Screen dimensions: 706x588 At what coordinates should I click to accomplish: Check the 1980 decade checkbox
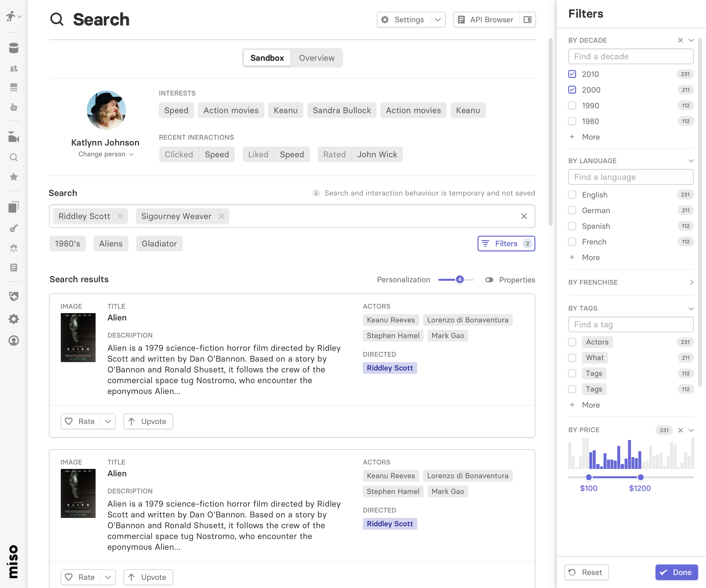tap(572, 121)
